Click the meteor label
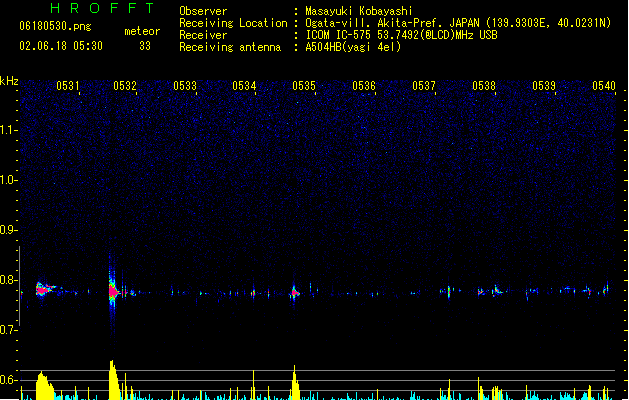 coord(142,31)
